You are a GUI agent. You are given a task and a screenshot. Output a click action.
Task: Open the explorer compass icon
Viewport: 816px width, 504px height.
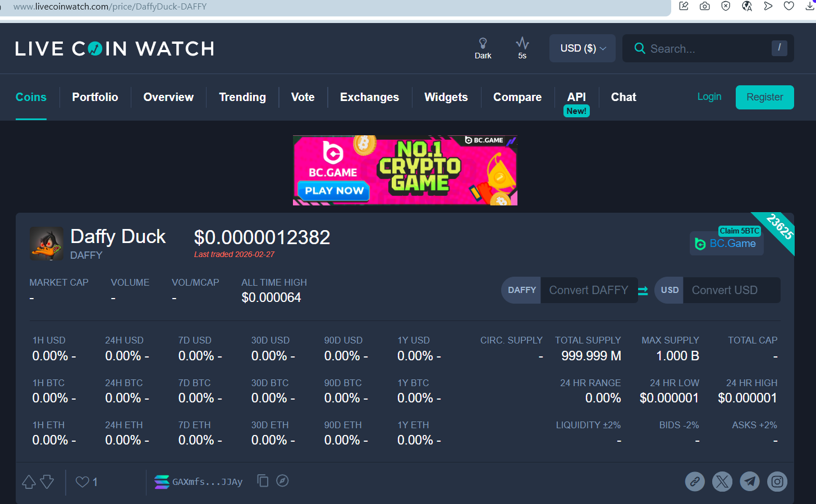282,480
